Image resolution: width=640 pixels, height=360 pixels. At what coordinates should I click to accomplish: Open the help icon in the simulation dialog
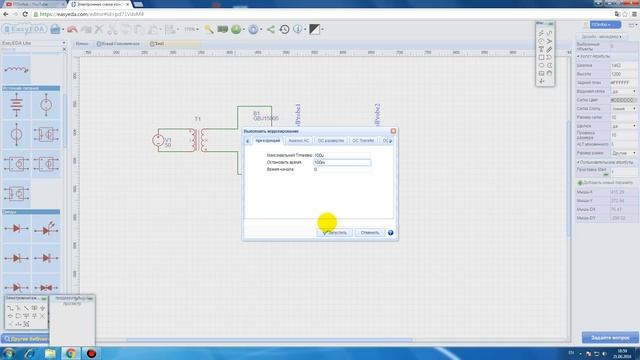[x=391, y=233]
